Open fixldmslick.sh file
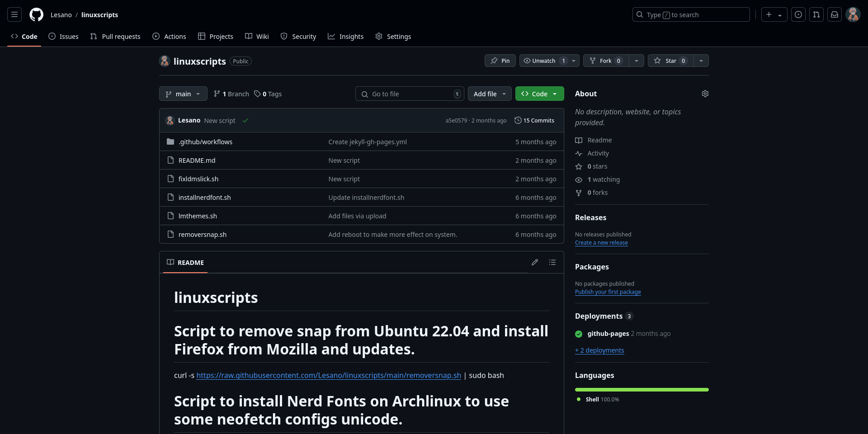This screenshot has width=868, height=434. [198, 179]
